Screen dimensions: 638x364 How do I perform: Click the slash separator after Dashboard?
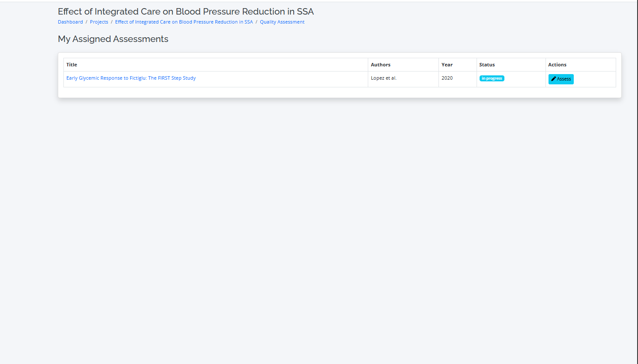pyautogui.click(x=86, y=22)
